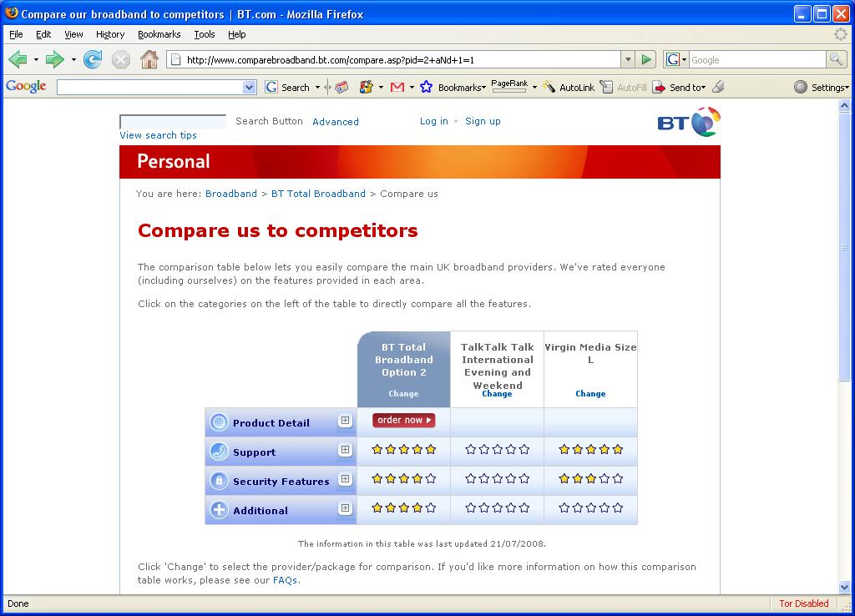
Task: Click the Additional plus circle icon
Action: (x=219, y=510)
